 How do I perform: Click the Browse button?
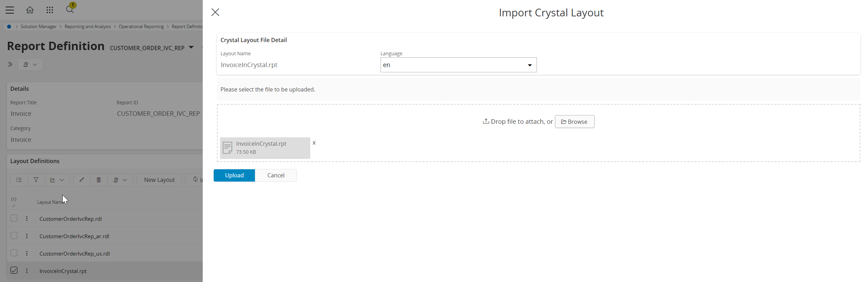[x=574, y=122]
